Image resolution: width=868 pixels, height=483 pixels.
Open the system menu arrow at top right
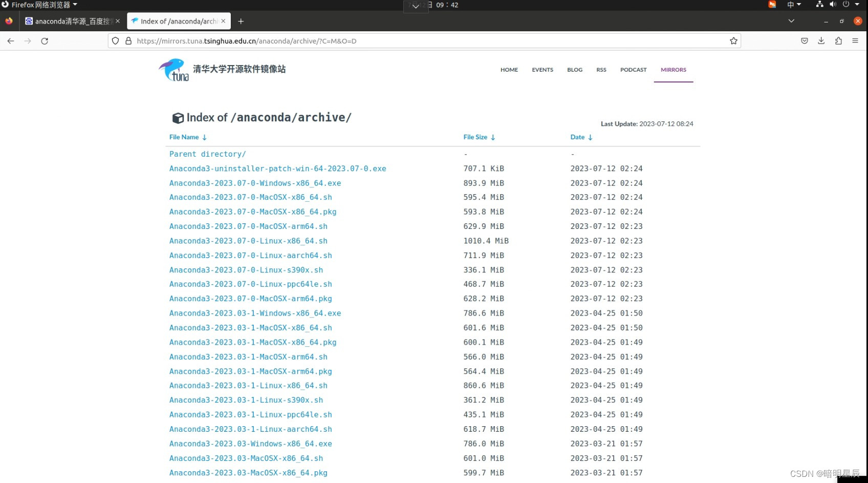tap(857, 5)
